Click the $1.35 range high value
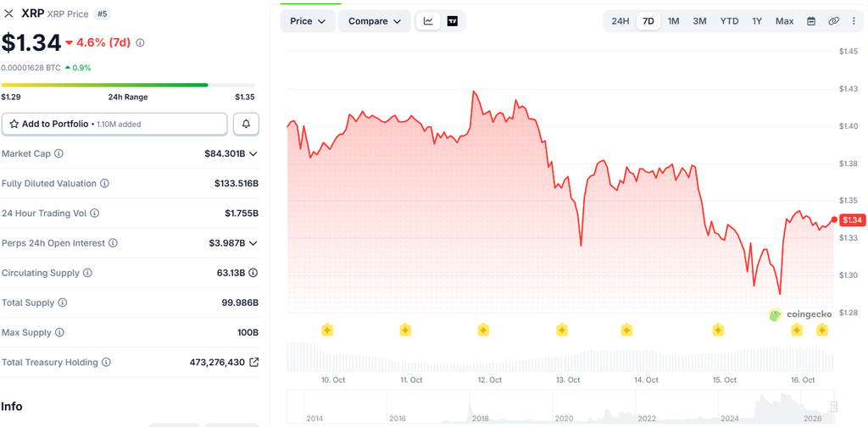This screenshot has width=868, height=427. [x=245, y=97]
